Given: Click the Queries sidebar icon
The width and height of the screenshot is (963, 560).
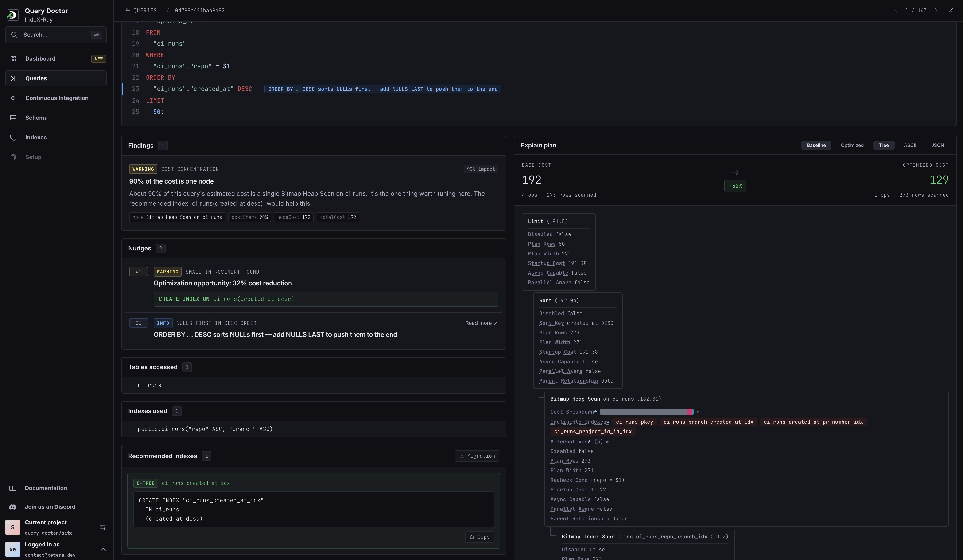Looking at the screenshot, I should point(13,78).
